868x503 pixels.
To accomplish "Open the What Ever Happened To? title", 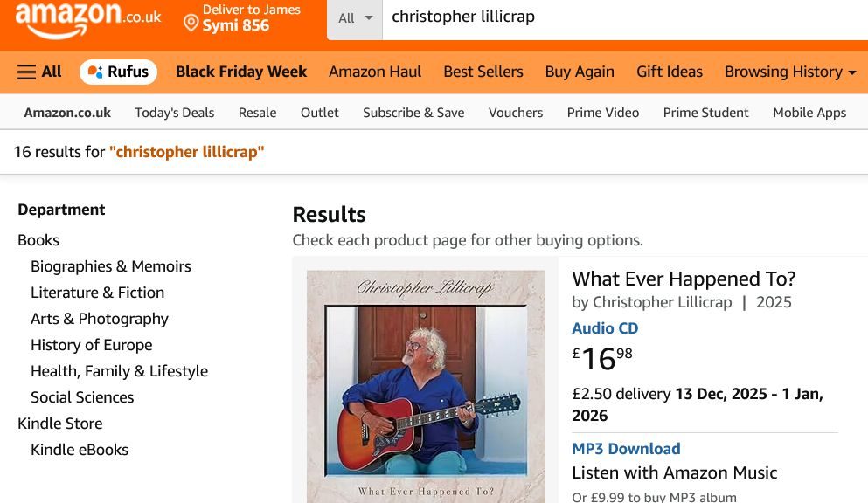I will coord(684,279).
